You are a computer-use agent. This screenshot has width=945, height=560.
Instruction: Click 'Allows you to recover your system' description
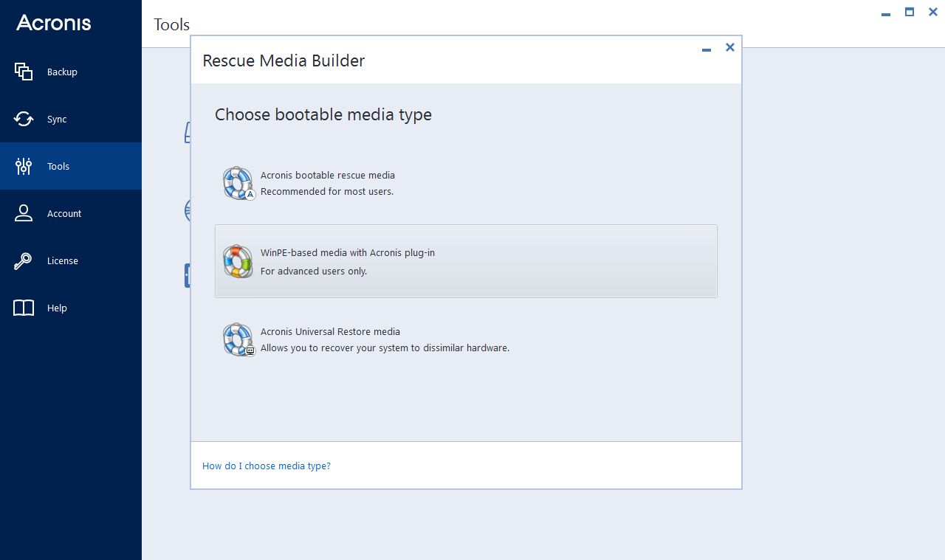385,348
